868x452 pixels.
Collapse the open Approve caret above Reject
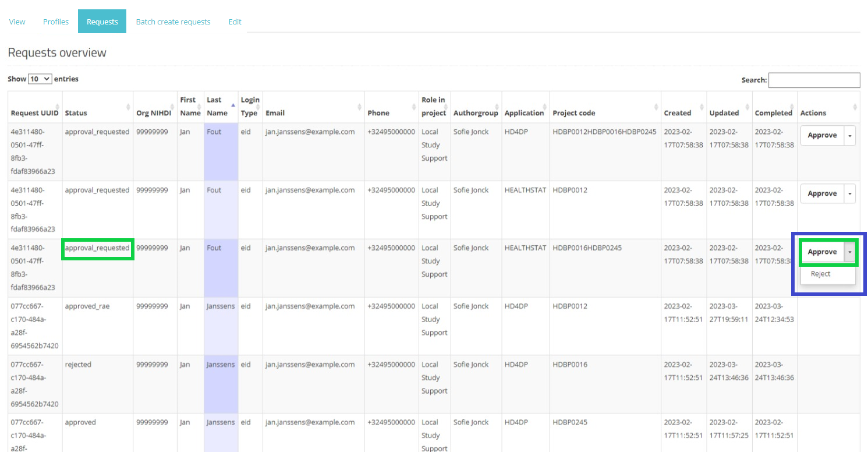coord(850,252)
